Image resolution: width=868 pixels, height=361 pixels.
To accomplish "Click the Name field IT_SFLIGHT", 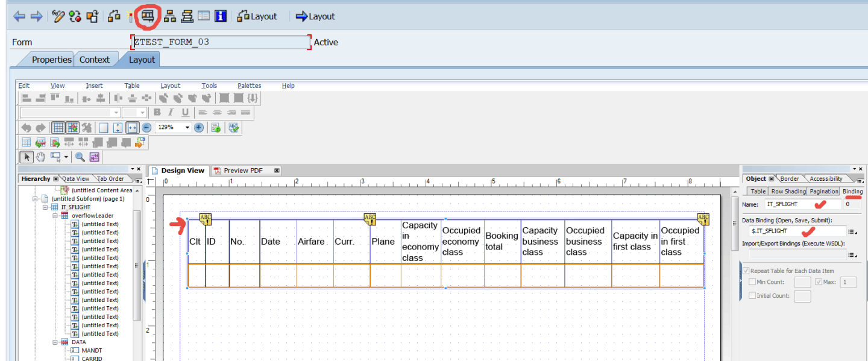I will (x=803, y=204).
